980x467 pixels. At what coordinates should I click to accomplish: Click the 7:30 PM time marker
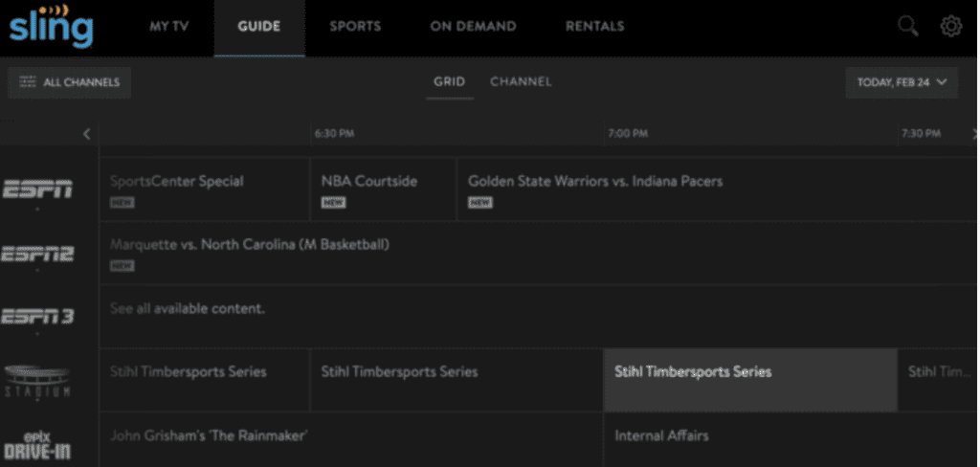point(921,134)
